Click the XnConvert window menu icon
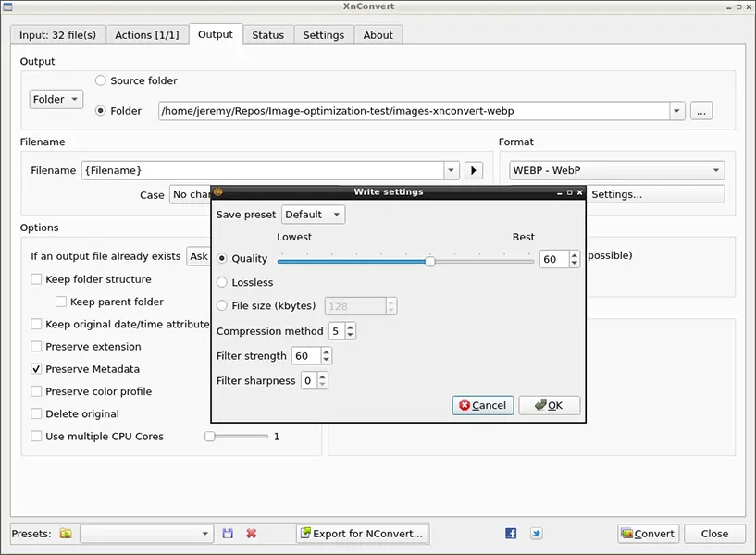This screenshot has width=756, height=555. 7,6
